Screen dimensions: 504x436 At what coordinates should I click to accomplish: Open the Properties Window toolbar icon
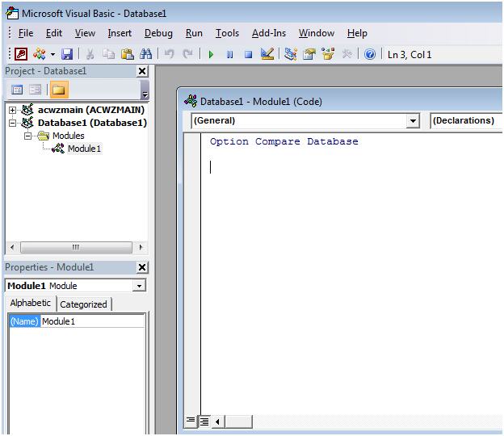coord(309,54)
